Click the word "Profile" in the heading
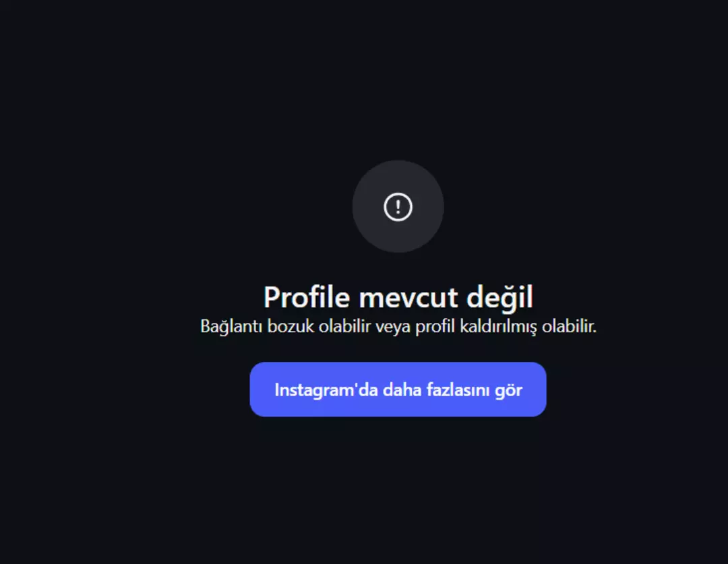728x564 pixels. 307,296
